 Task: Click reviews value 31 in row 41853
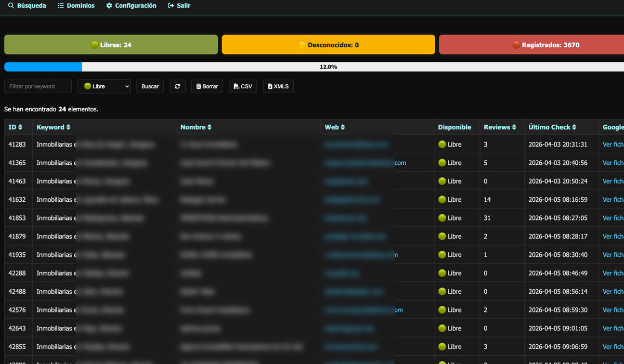(487, 218)
